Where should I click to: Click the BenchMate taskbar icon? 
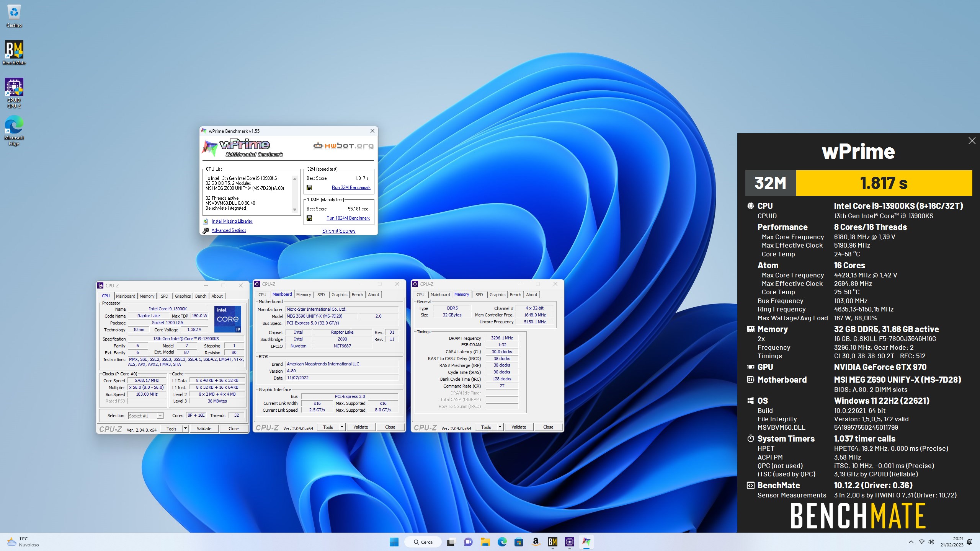click(552, 542)
